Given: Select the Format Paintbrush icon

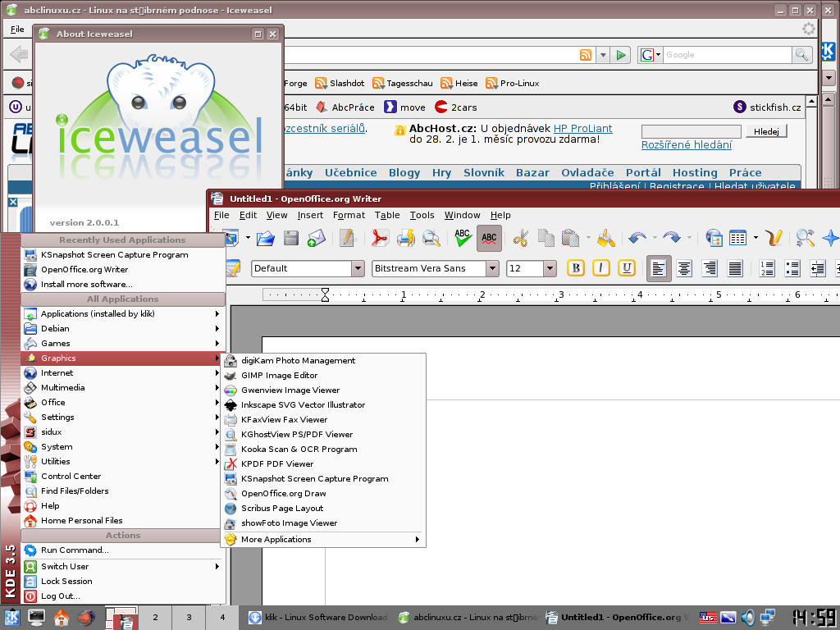Looking at the screenshot, I should [606, 238].
